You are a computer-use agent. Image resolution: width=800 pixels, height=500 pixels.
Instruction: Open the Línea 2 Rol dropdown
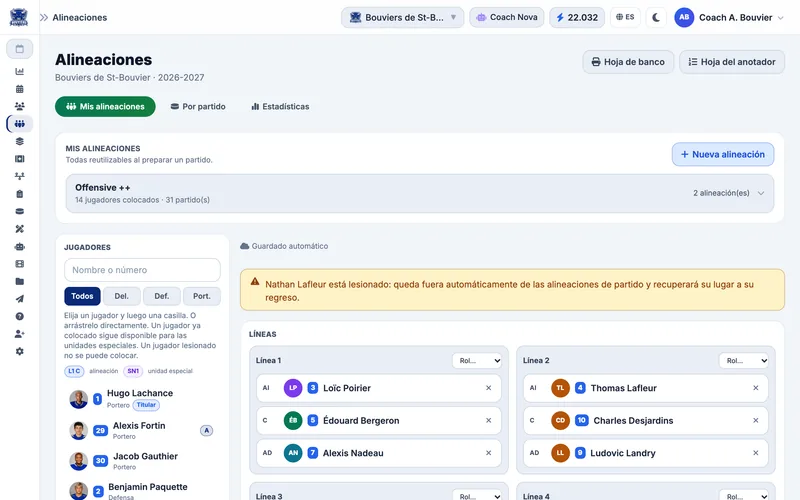744,360
